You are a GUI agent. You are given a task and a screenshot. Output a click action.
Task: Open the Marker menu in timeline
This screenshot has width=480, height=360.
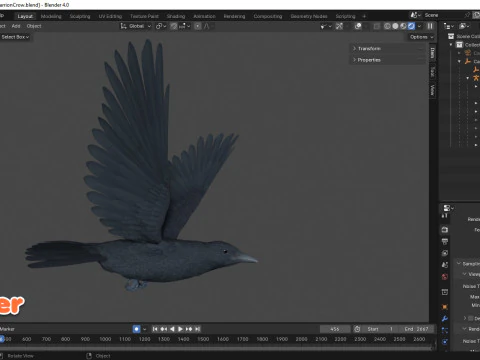(7, 329)
